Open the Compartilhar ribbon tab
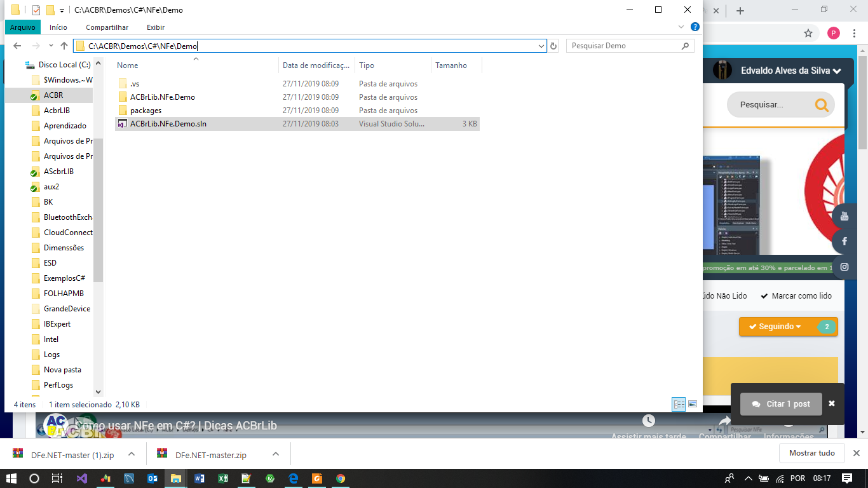The height and width of the screenshot is (488, 868). point(107,27)
